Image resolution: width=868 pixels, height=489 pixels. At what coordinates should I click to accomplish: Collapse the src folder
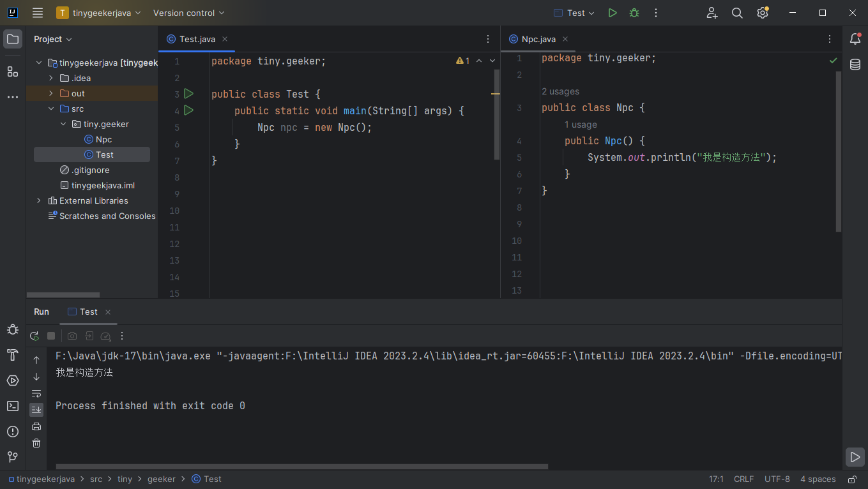click(x=51, y=109)
